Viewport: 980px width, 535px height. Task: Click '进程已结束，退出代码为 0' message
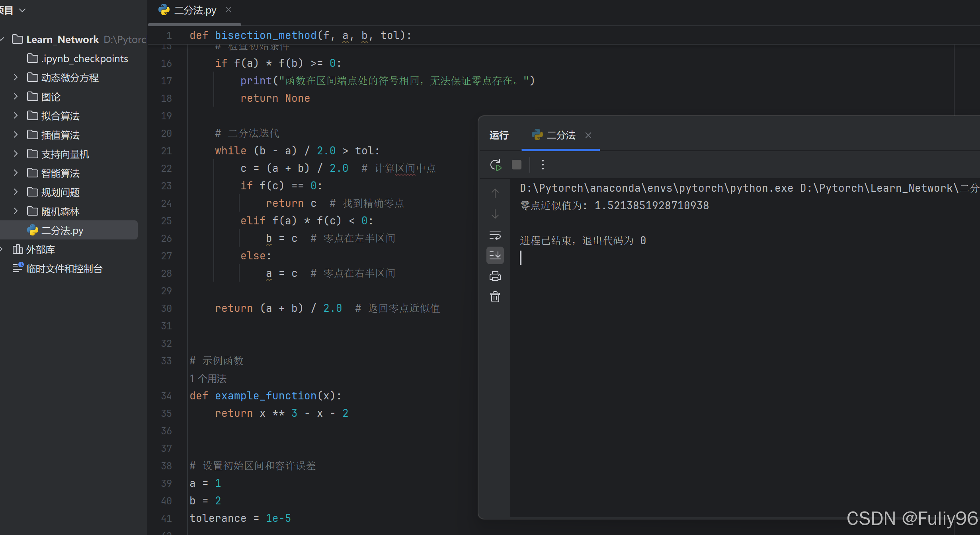(x=583, y=241)
